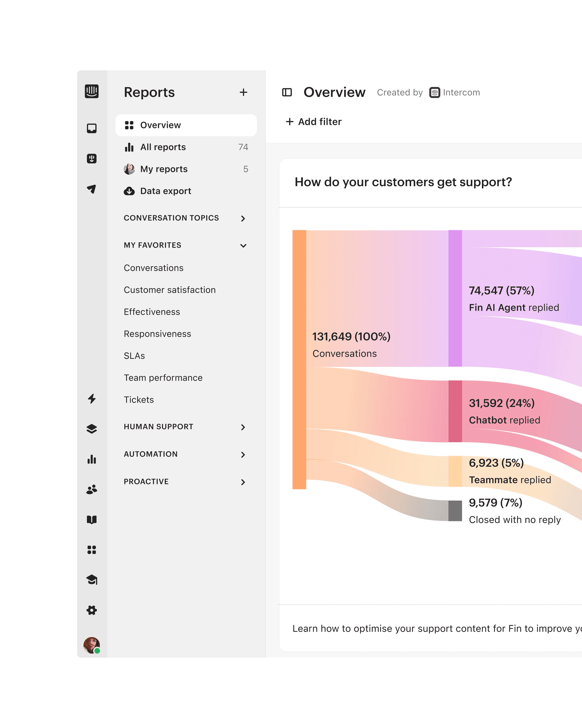Select Overview in Reports sidebar
Screen dimensions: 582x728
click(x=186, y=125)
